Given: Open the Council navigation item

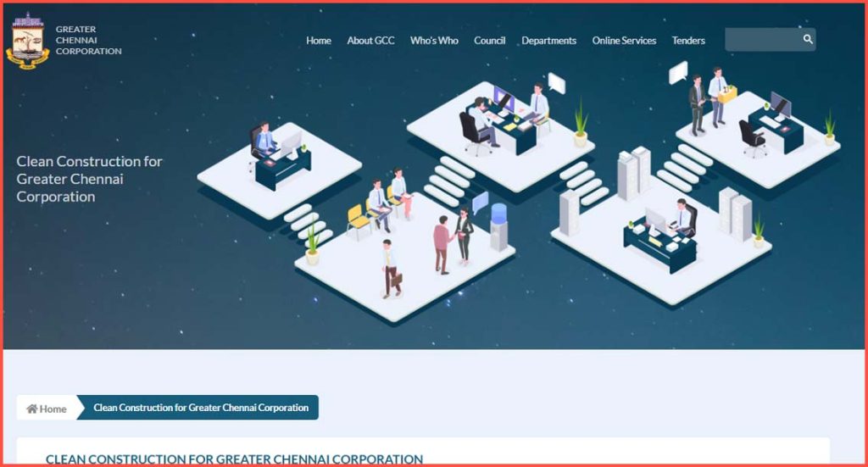Looking at the screenshot, I should 490,41.
